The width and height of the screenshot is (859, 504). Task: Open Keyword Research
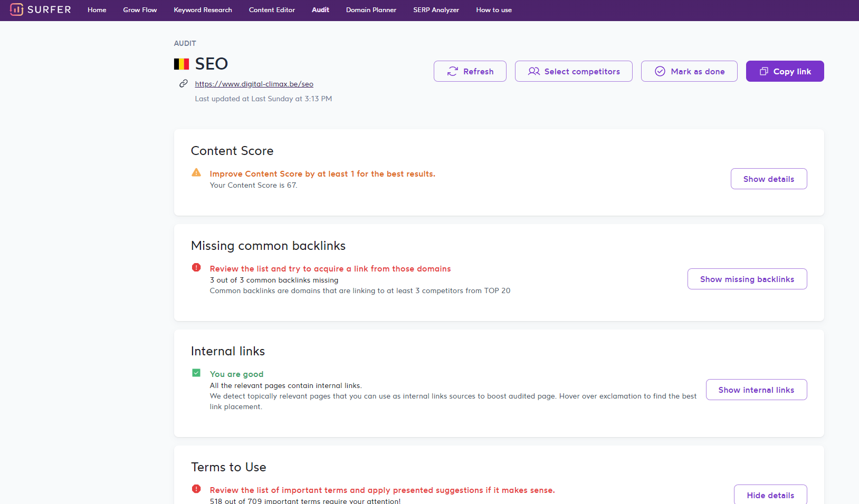click(203, 10)
